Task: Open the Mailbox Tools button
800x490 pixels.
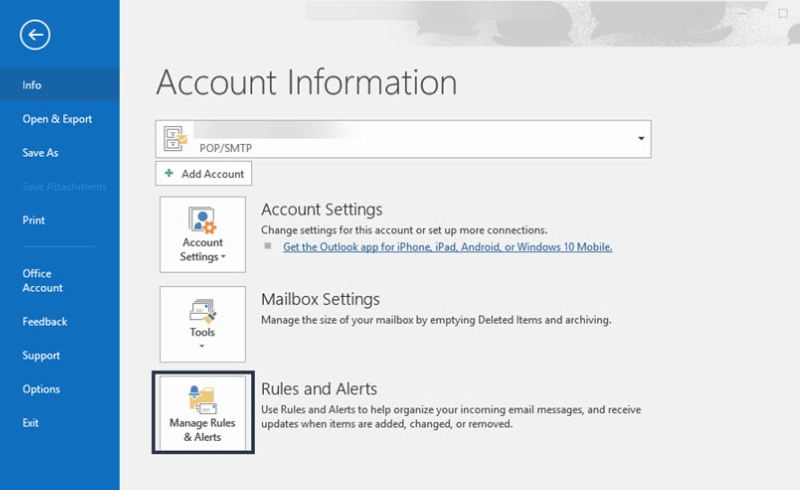Action: tap(203, 324)
